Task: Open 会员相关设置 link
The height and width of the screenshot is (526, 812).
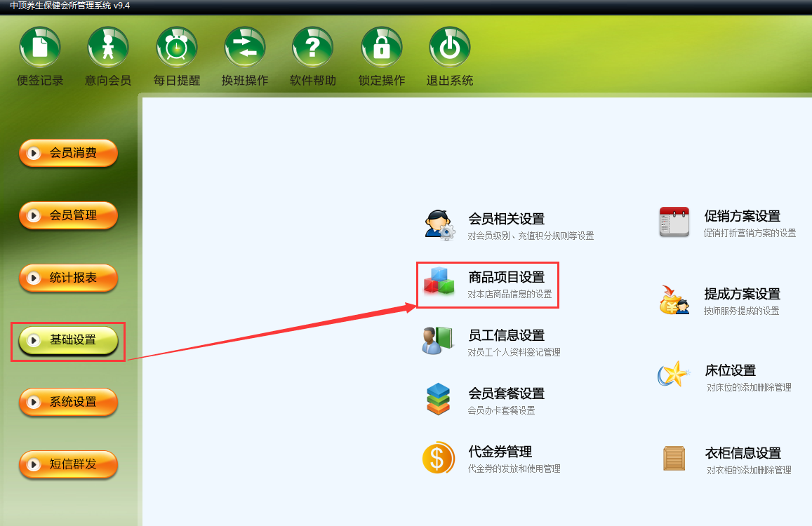Action: pos(507,219)
